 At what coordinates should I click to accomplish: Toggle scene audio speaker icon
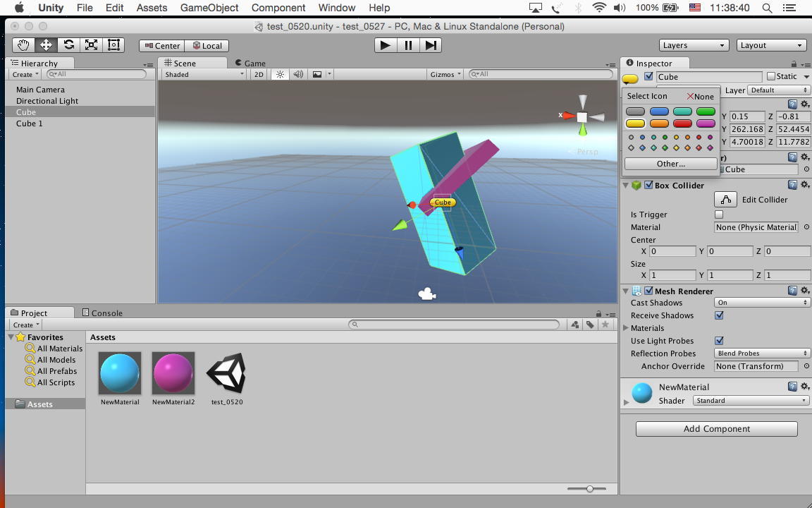[x=298, y=74]
